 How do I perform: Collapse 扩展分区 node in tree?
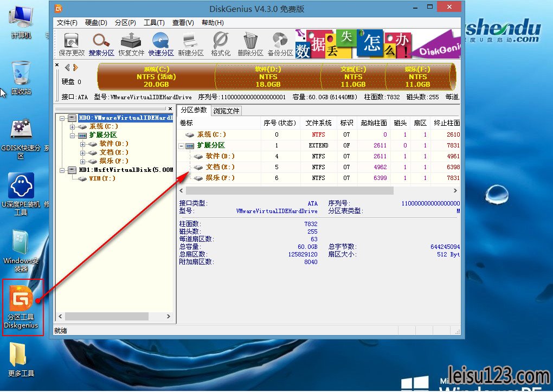click(x=72, y=136)
